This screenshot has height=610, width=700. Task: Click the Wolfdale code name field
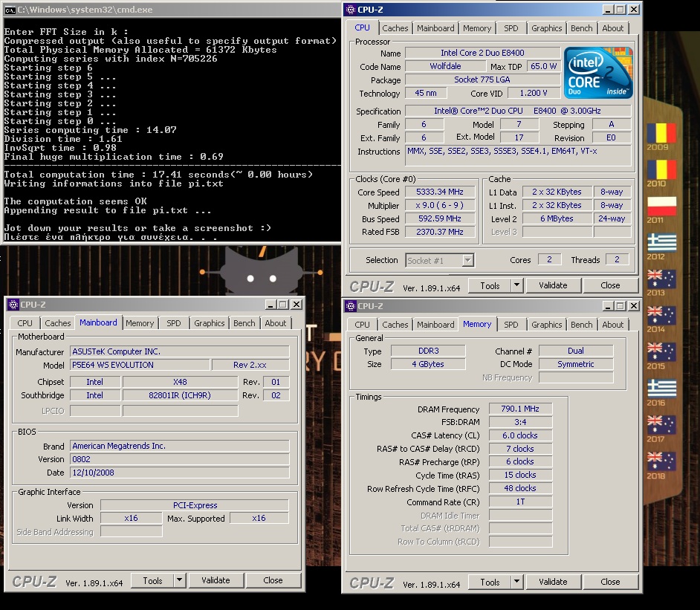(x=445, y=66)
